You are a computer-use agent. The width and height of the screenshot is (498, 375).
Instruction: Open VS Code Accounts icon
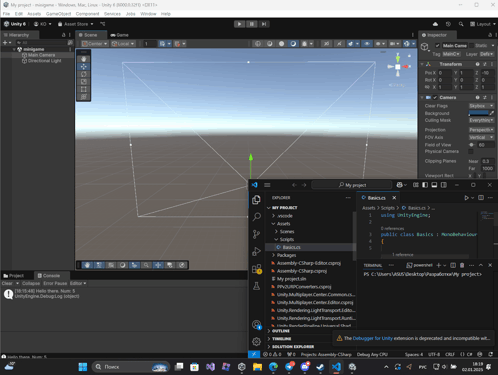tap(256, 324)
